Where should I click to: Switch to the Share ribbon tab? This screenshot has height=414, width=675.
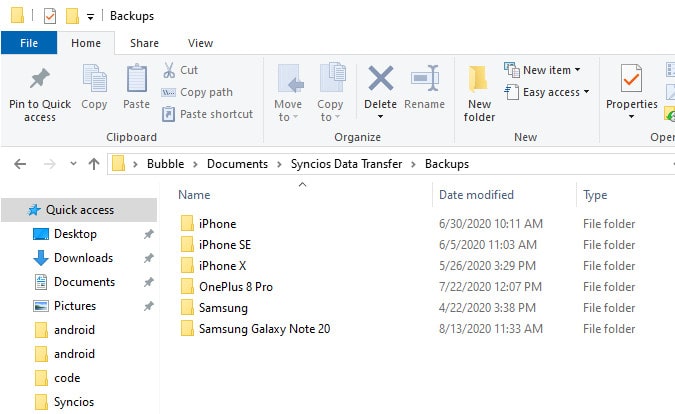point(144,43)
